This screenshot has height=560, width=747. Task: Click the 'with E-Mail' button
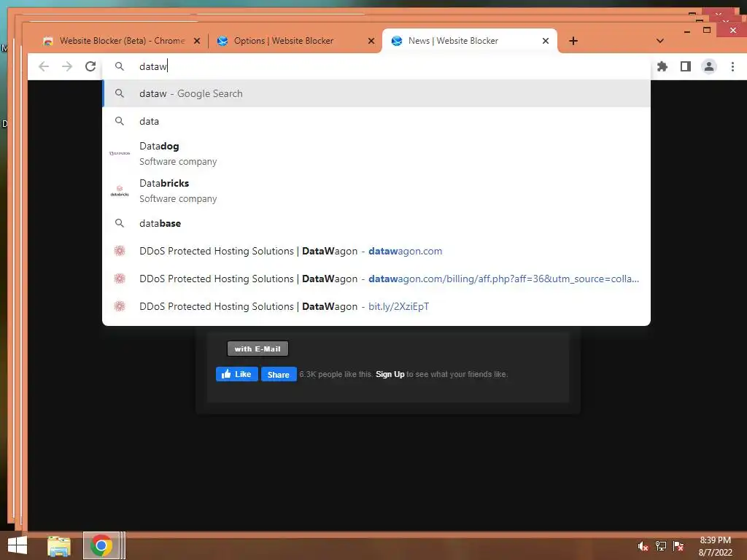tap(258, 349)
